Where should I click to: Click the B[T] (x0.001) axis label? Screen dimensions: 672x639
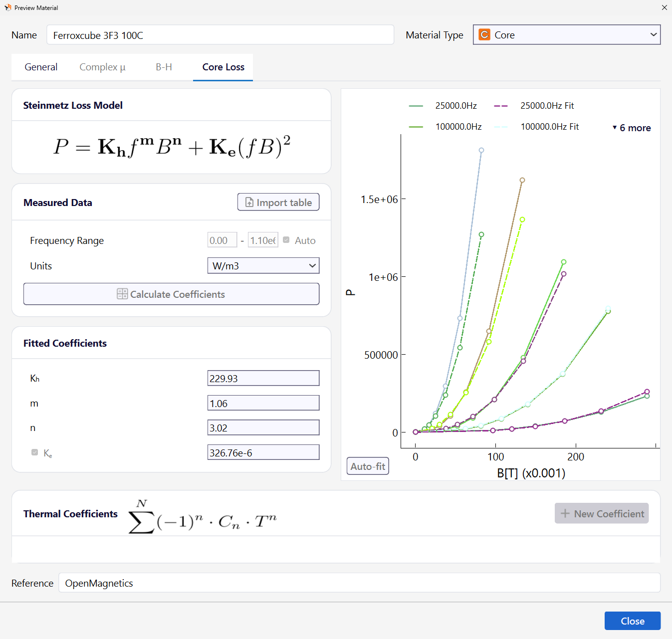coord(531,473)
